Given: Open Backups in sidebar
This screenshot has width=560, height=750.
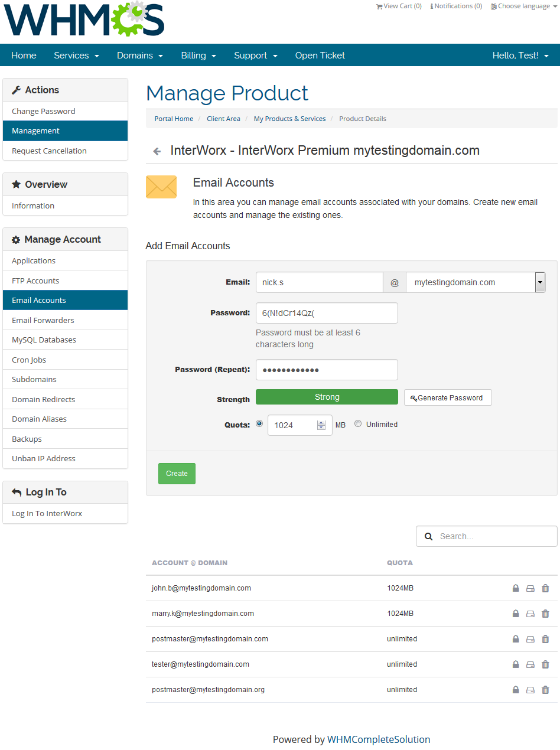Looking at the screenshot, I should coord(65,439).
